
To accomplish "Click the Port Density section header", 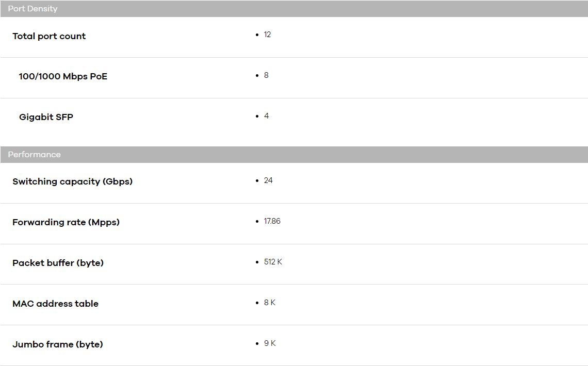I will (294, 9).
